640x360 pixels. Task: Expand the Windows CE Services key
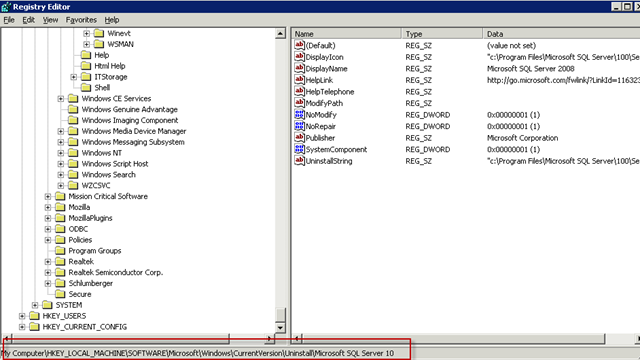pyautogui.click(x=60, y=99)
